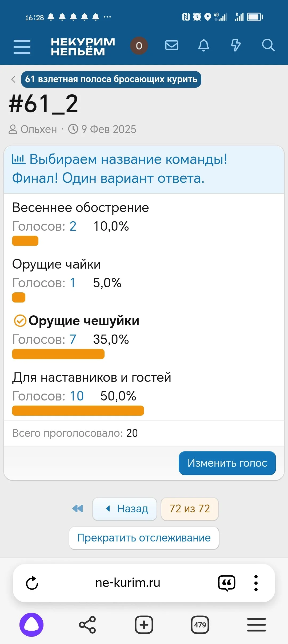
Task: Share the page using share icon
Action: [87, 625]
